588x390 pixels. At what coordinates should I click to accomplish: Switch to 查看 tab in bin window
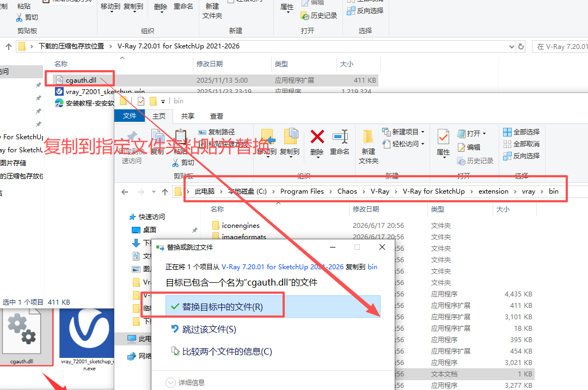[x=216, y=116]
